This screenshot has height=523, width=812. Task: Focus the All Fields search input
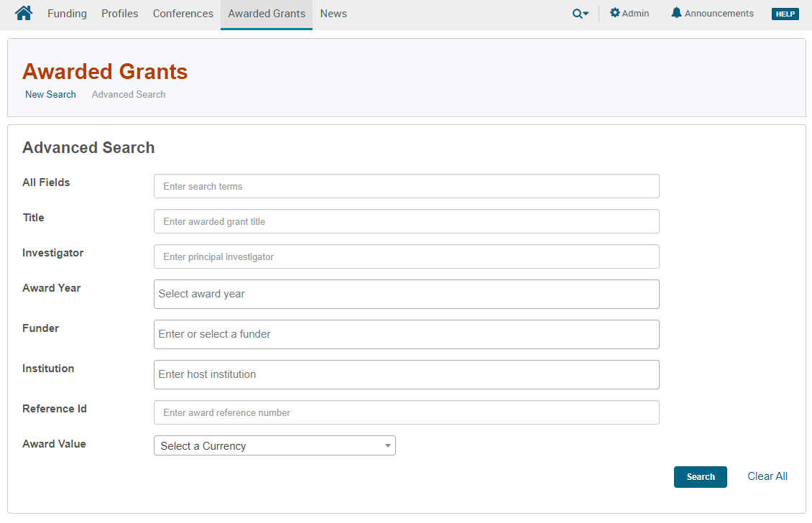(406, 186)
